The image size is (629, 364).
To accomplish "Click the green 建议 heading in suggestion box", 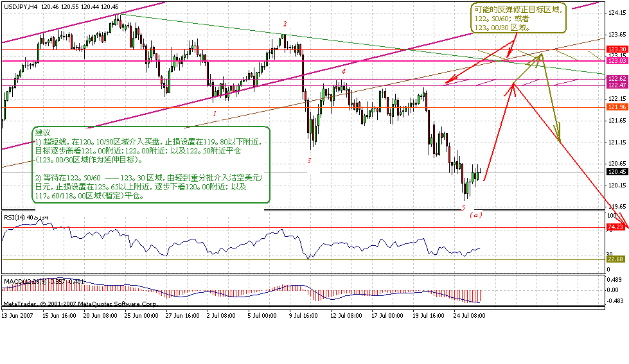I will click(x=43, y=133).
